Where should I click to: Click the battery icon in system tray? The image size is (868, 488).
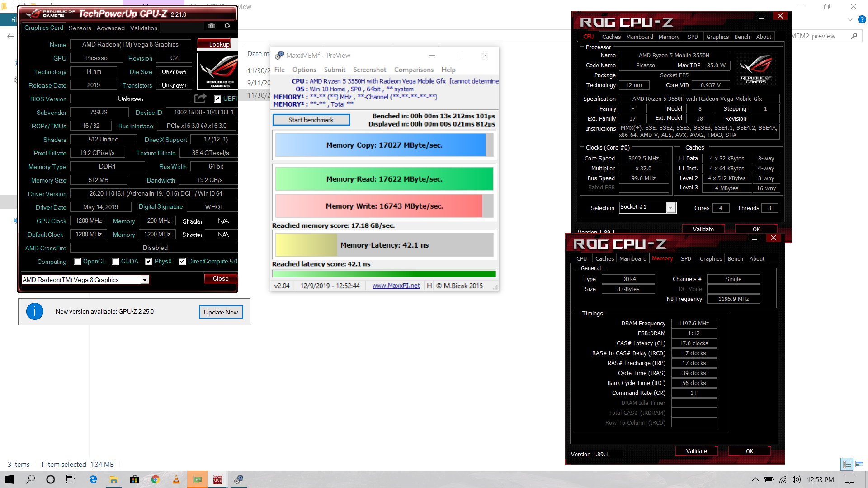[769, 479]
